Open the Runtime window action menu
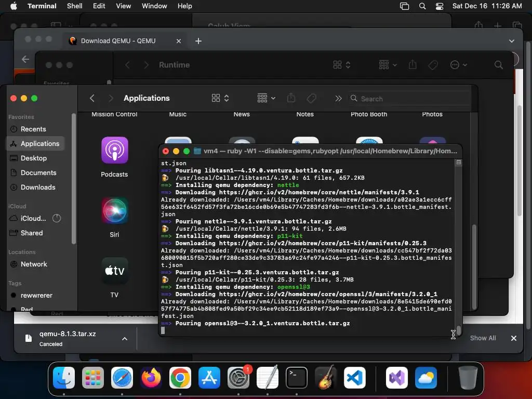This screenshot has height=399, width=532. (x=458, y=65)
